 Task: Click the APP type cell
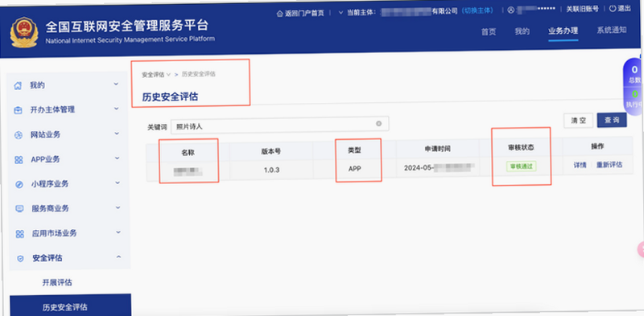[355, 168]
